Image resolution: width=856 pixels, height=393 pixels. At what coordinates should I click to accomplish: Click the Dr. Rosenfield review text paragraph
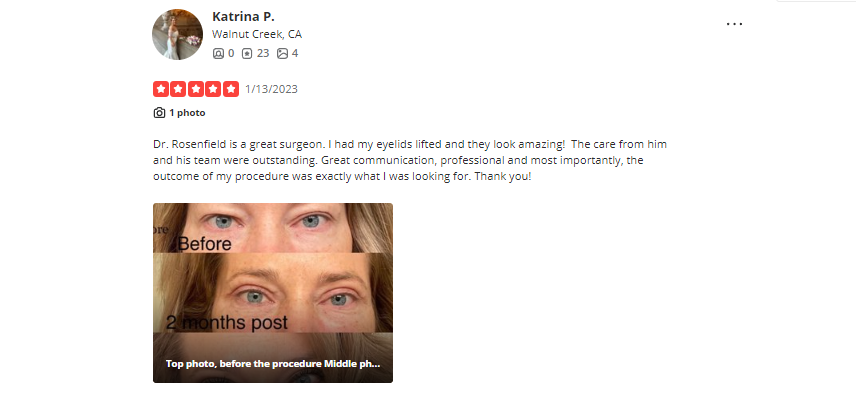click(410, 160)
